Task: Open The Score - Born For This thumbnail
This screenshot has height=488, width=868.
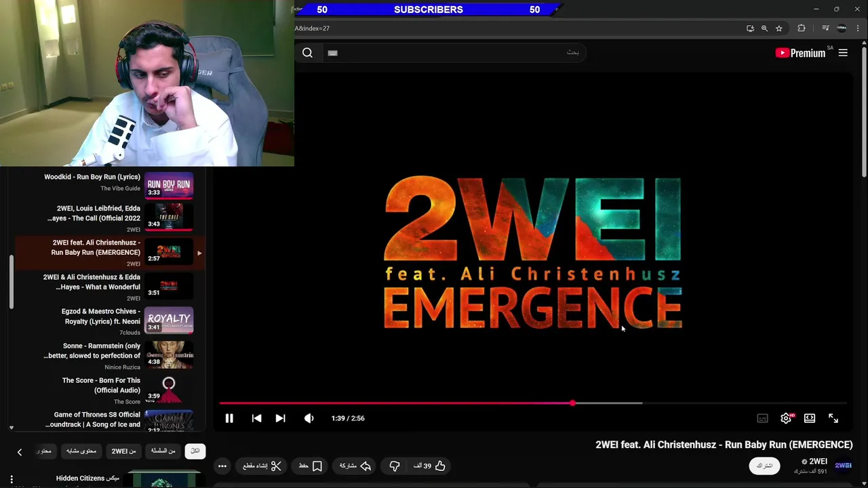Action: tap(169, 390)
